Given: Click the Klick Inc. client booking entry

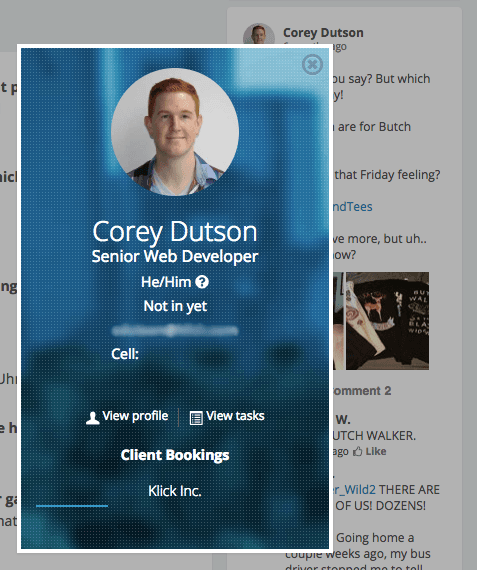Looking at the screenshot, I should (x=175, y=491).
